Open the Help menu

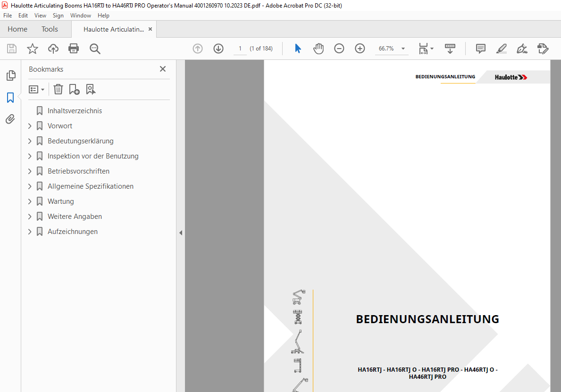pos(103,16)
